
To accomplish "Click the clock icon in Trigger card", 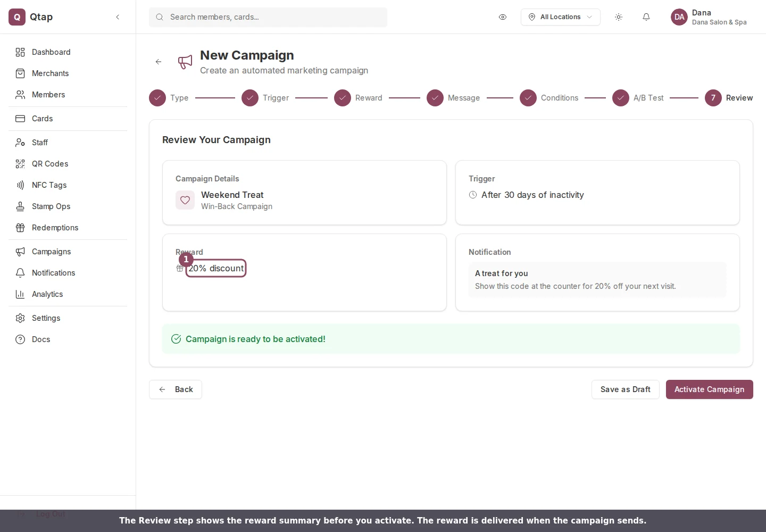I will (x=473, y=195).
